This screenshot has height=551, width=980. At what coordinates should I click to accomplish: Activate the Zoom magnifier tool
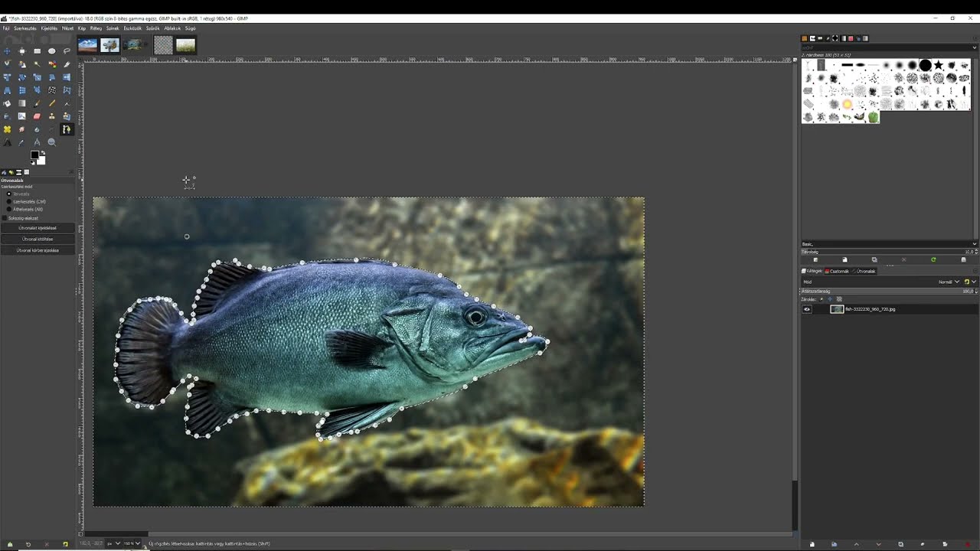[51, 142]
